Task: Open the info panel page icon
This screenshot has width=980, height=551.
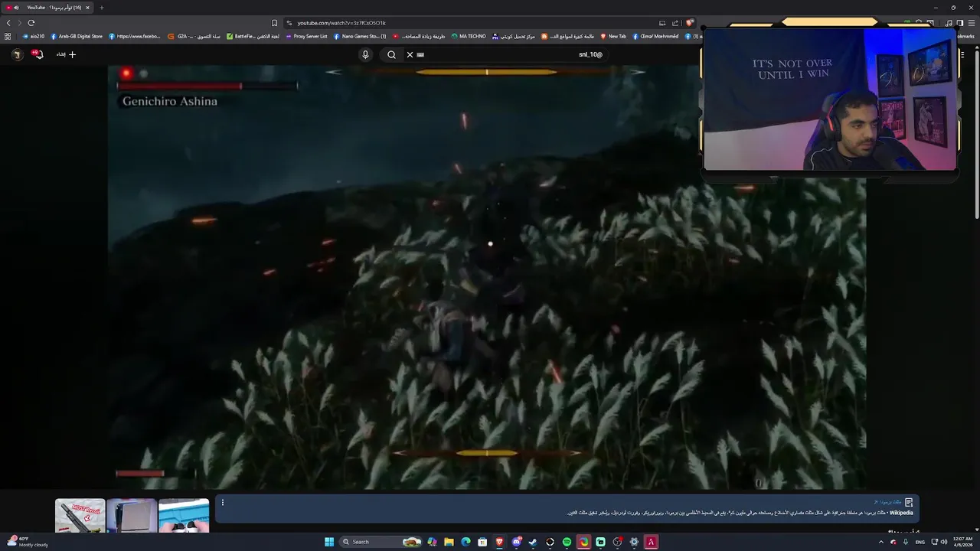Action: (909, 503)
